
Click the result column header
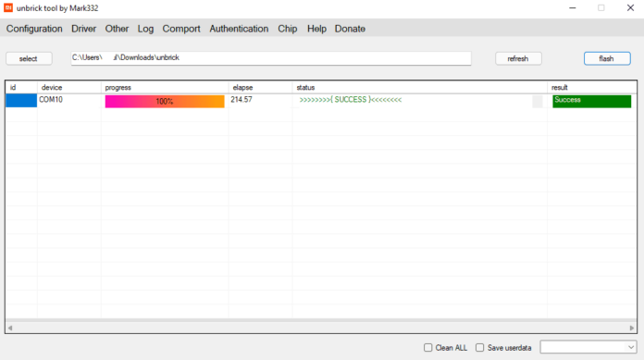point(592,88)
